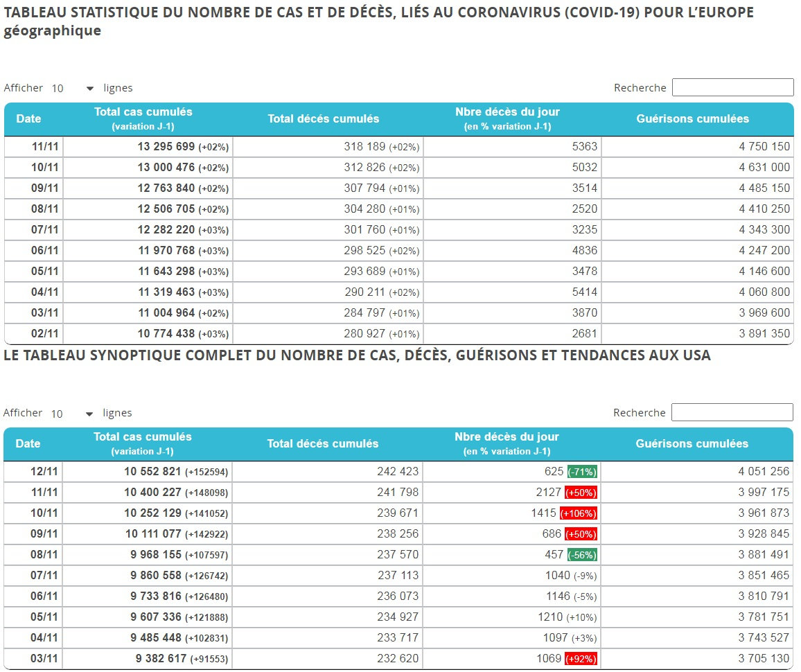
Task: Sort USA table by Date header
Action: point(28,443)
